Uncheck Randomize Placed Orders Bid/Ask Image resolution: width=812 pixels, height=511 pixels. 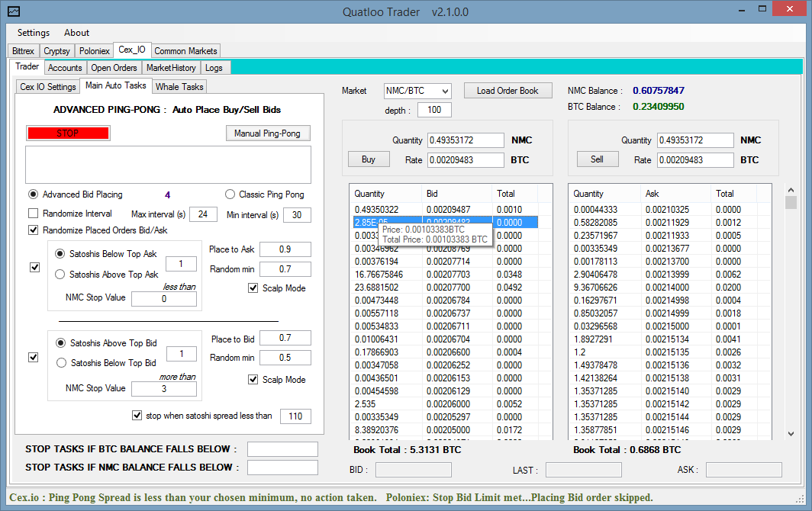(33, 230)
